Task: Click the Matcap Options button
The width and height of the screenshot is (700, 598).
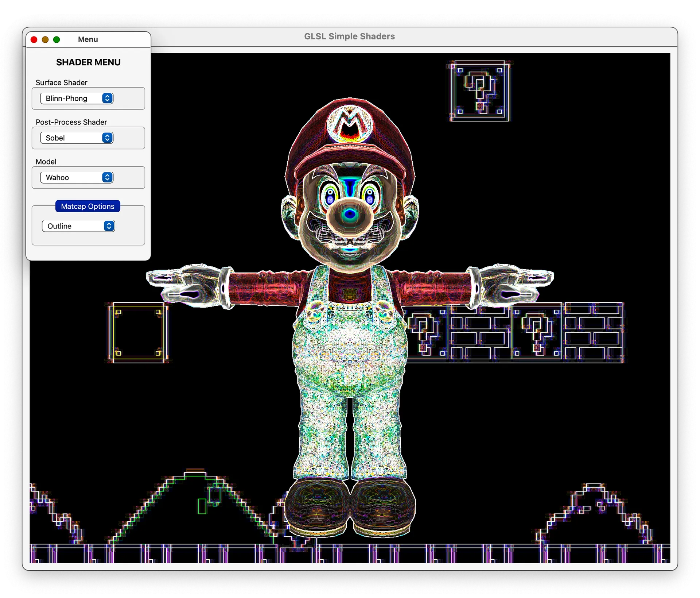Action: pyautogui.click(x=87, y=206)
